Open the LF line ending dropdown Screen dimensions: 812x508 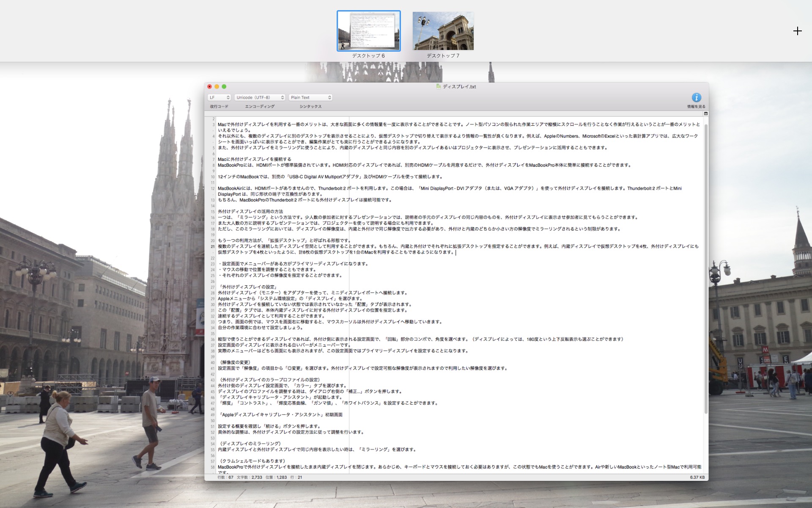click(219, 97)
